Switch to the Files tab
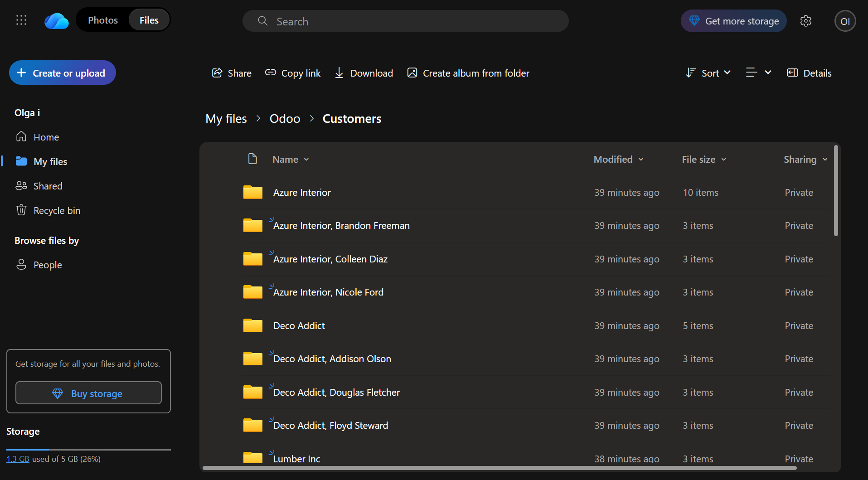868x480 pixels. [149, 20]
